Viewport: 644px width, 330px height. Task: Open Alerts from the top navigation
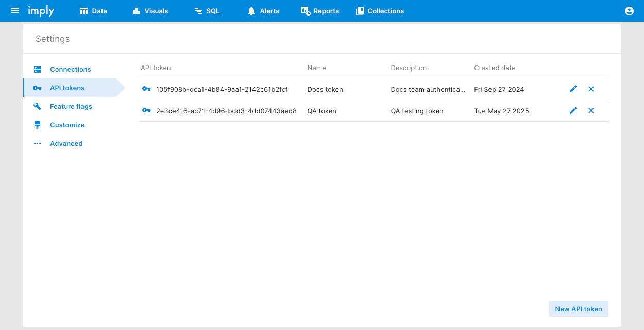pyautogui.click(x=263, y=11)
